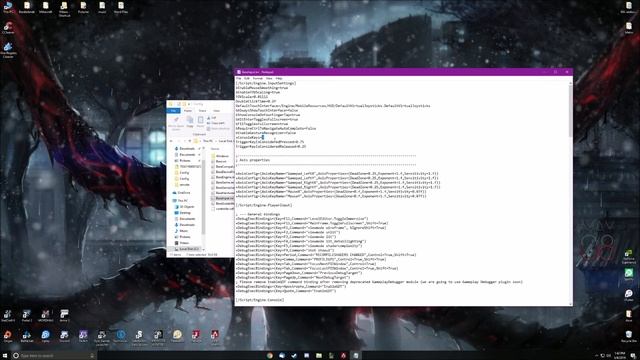Viewport: 640px width, 360px height.
Task: Select the Uplay desktop shortcut
Action: pyautogui.click(x=45, y=336)
